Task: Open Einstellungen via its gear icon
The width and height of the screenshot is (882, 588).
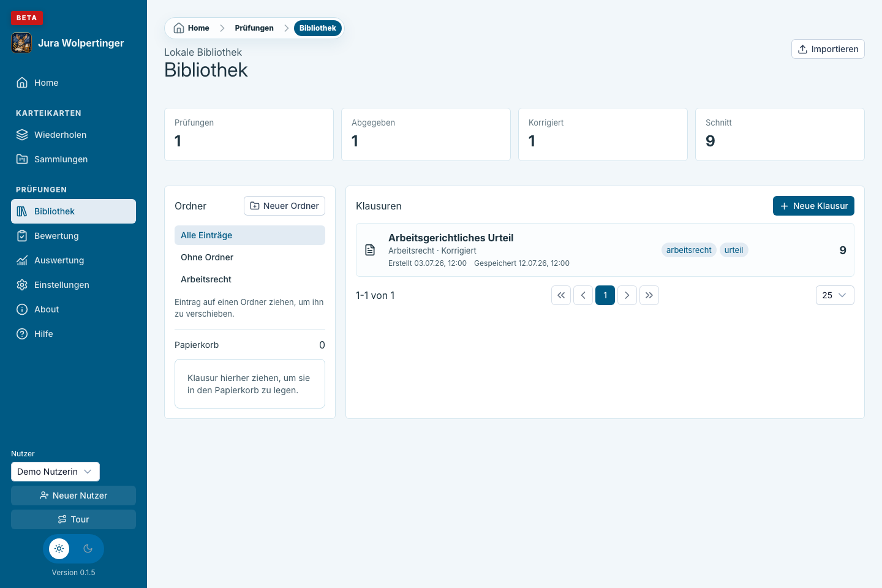Action: coord(22,285)
